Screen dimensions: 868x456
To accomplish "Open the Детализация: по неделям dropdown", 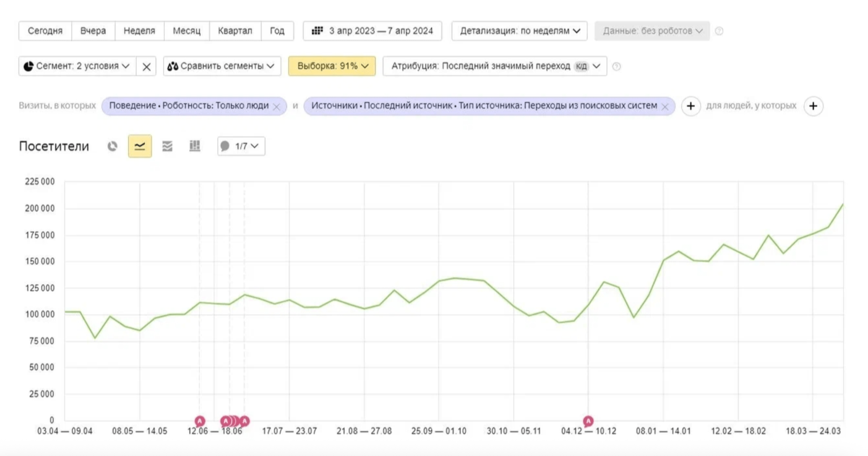I will 519,31.
